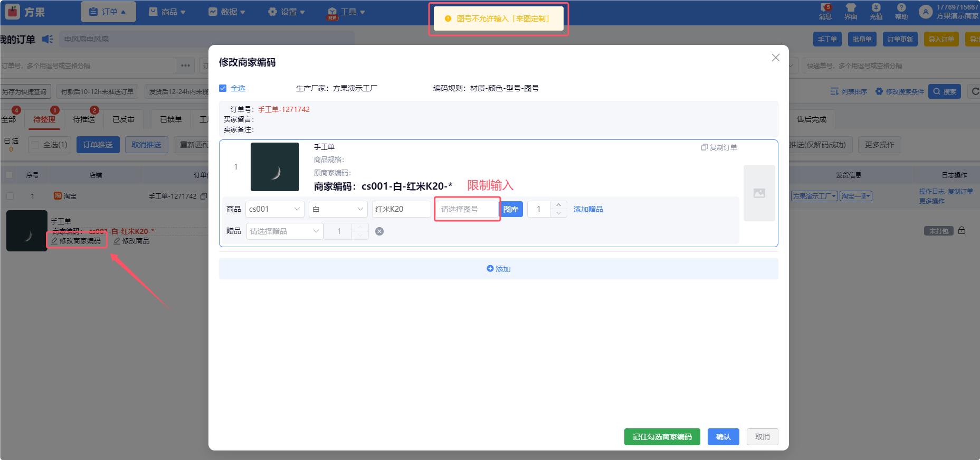Viewport: 980px width, 460px height.
Task: Click the 添加赠品 link
Action: 588,209
